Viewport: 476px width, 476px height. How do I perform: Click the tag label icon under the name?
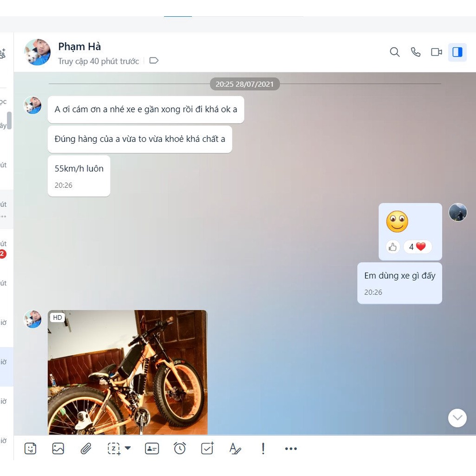[154, 60]
